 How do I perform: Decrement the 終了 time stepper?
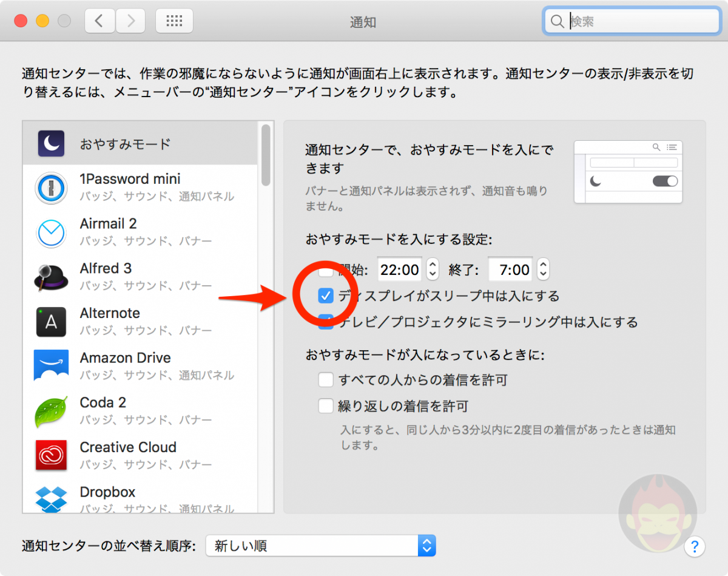pyautogui.click(x=542, y=273)
